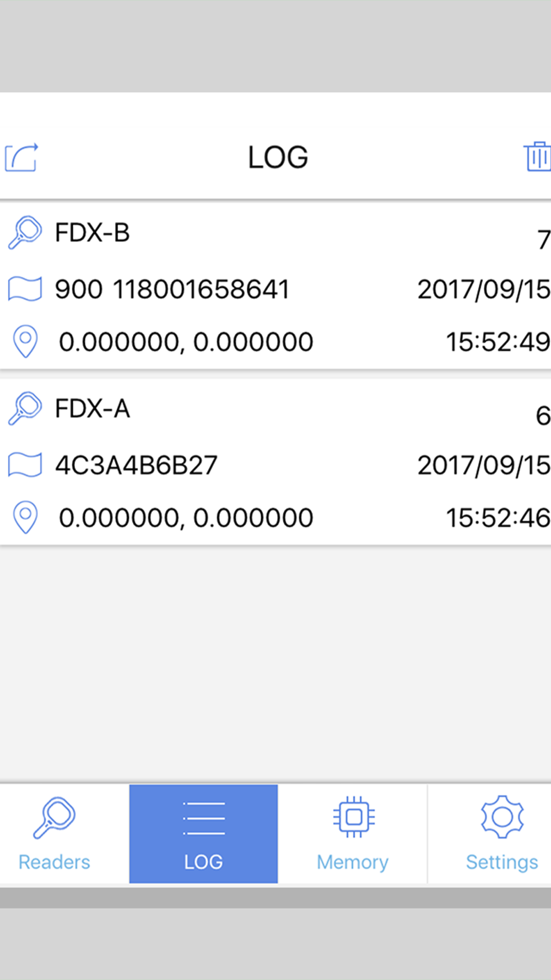
Task: Tap the export log share icon
Action: click(x=22, y=158)
